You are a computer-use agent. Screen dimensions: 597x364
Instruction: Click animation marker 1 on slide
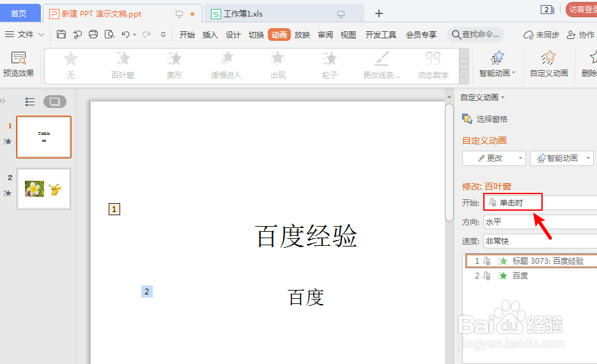pos(114,209)
